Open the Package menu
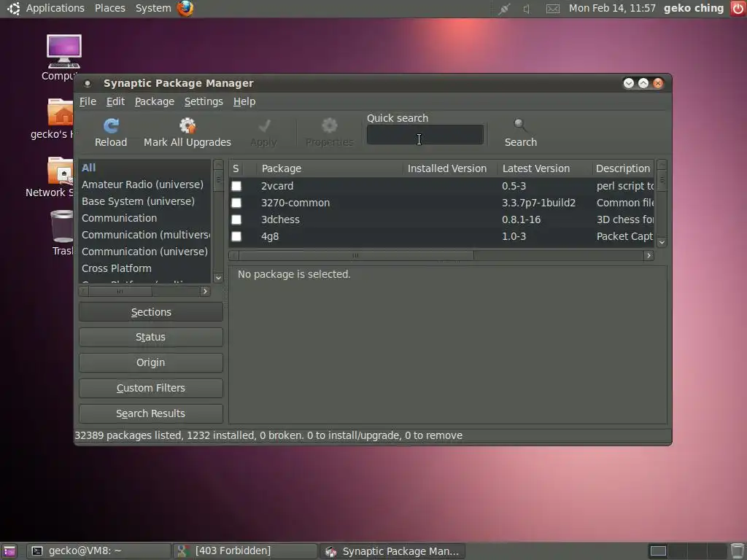Viewport: 747px width, 560px height. tap(155, 101)
